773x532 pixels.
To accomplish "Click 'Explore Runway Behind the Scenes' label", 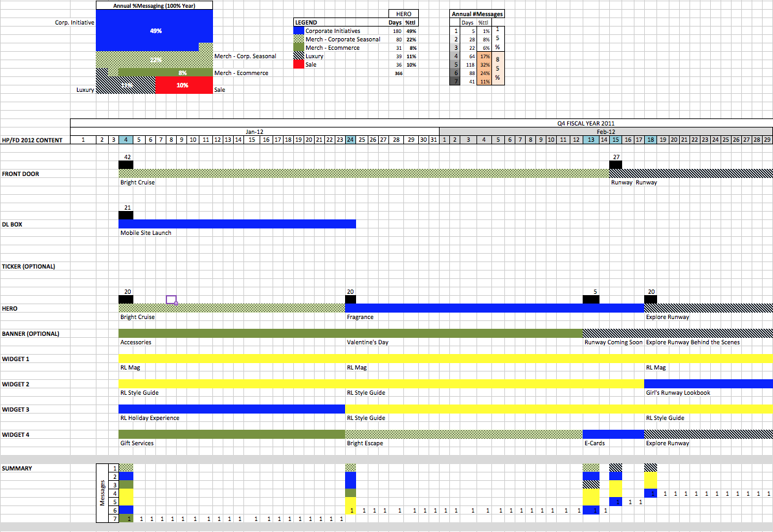I will tap(693, 342).
